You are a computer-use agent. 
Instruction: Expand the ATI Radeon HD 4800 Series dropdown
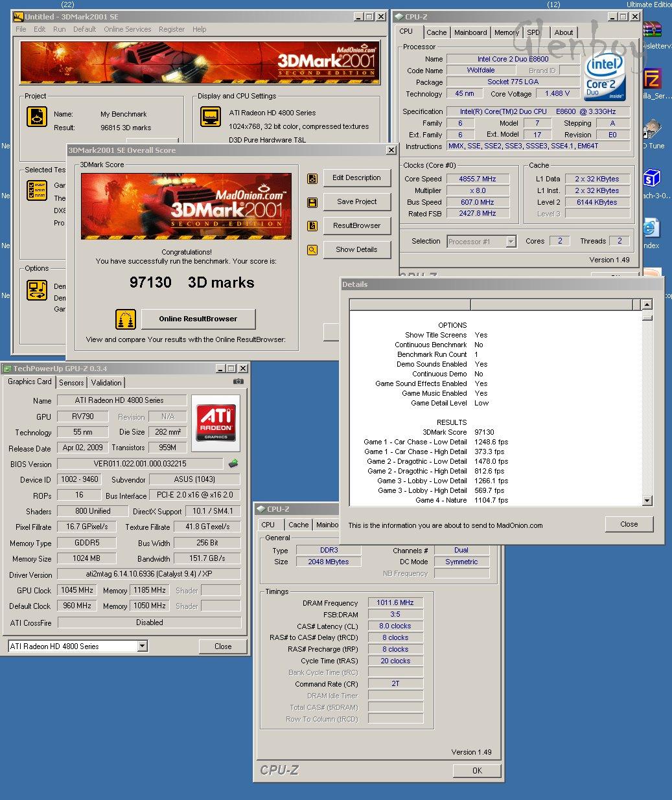pyautogui.click(x=143, y=646)
